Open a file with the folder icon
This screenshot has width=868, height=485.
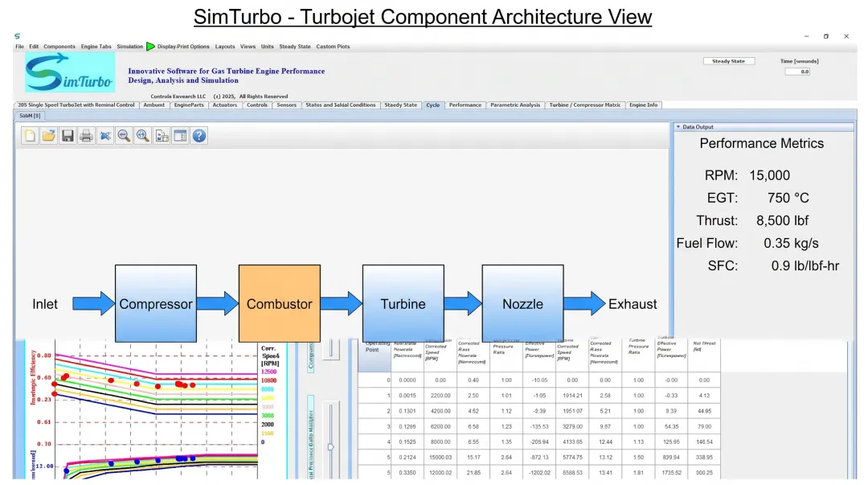coord(49,136)
